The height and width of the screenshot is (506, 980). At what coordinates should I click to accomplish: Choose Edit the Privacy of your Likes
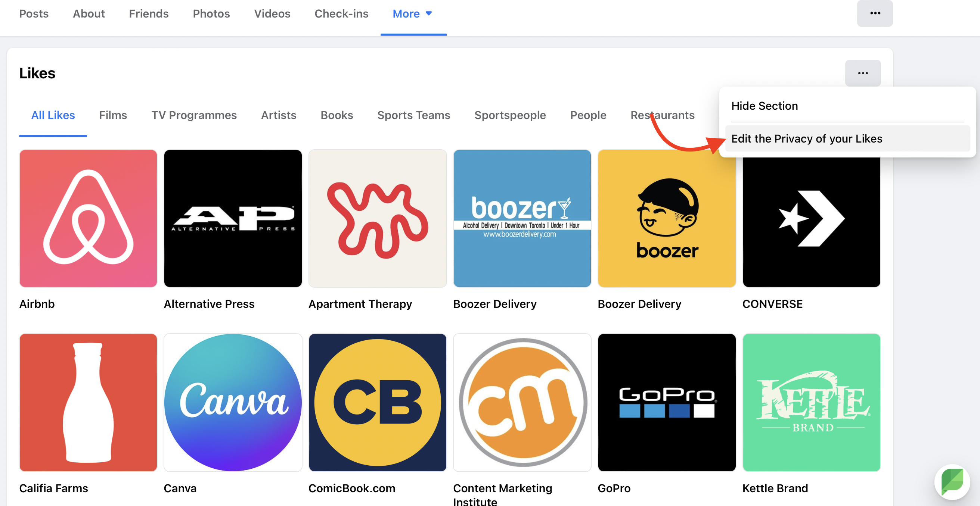click(x=807, y=139)
